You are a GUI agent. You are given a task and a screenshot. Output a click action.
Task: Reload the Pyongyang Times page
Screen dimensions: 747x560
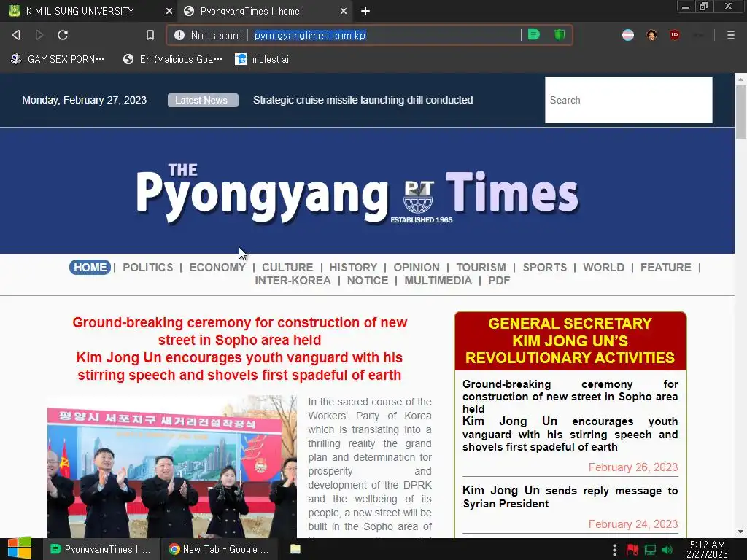coord(63,35)
